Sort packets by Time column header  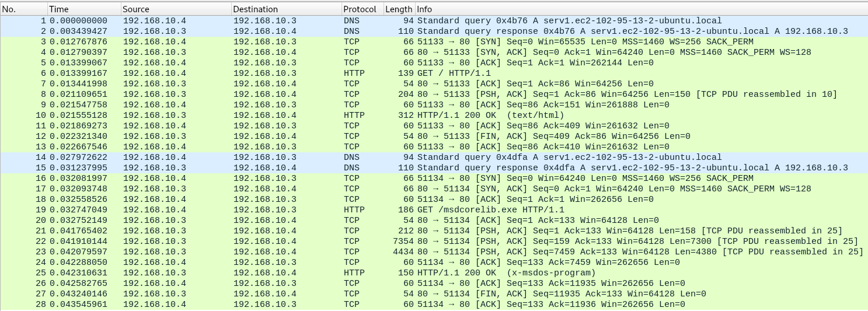[83, 9]
